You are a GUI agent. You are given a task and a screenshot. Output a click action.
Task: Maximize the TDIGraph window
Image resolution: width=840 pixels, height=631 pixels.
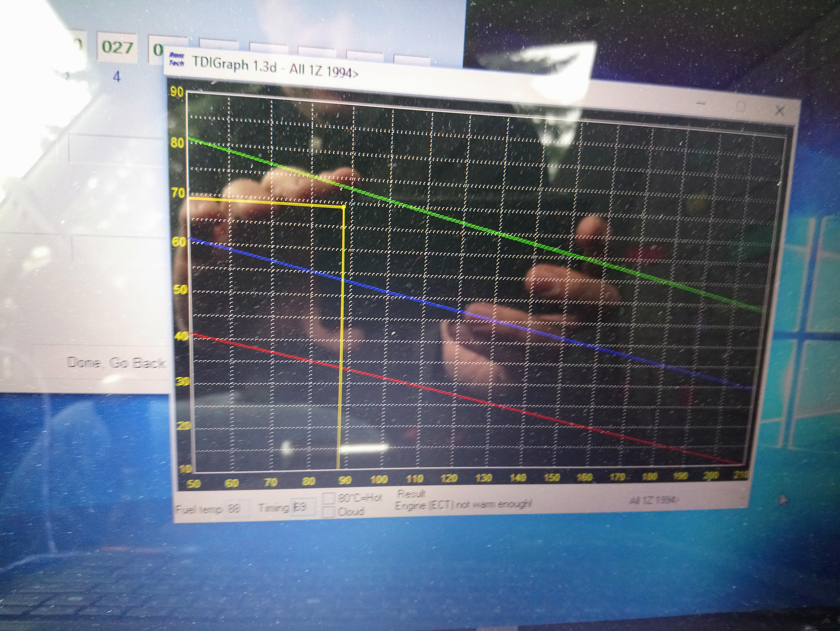741,107
